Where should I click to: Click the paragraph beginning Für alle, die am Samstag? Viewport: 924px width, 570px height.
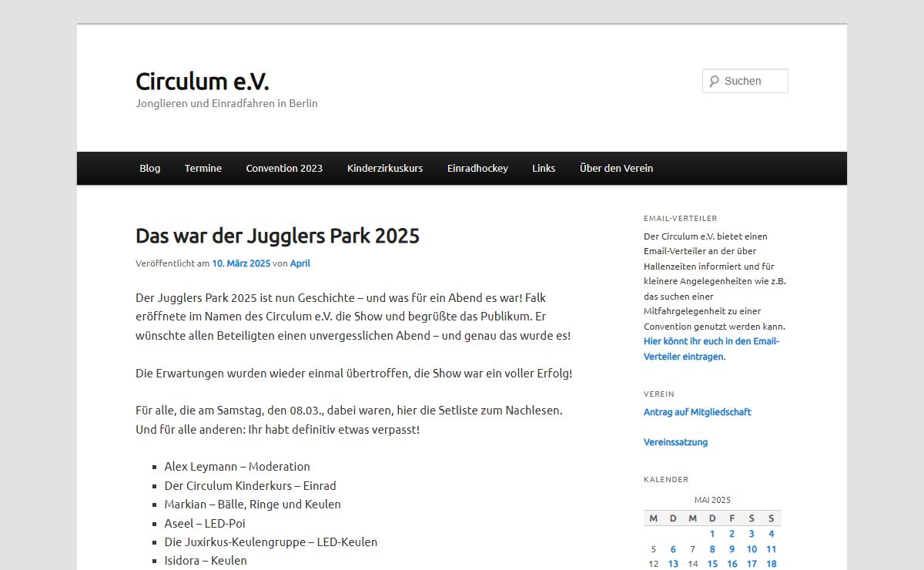pos(349,421)
